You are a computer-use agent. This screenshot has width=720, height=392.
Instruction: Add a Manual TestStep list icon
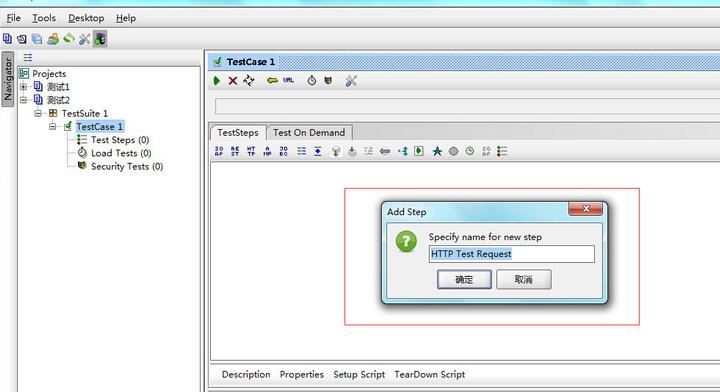point(502,151)
